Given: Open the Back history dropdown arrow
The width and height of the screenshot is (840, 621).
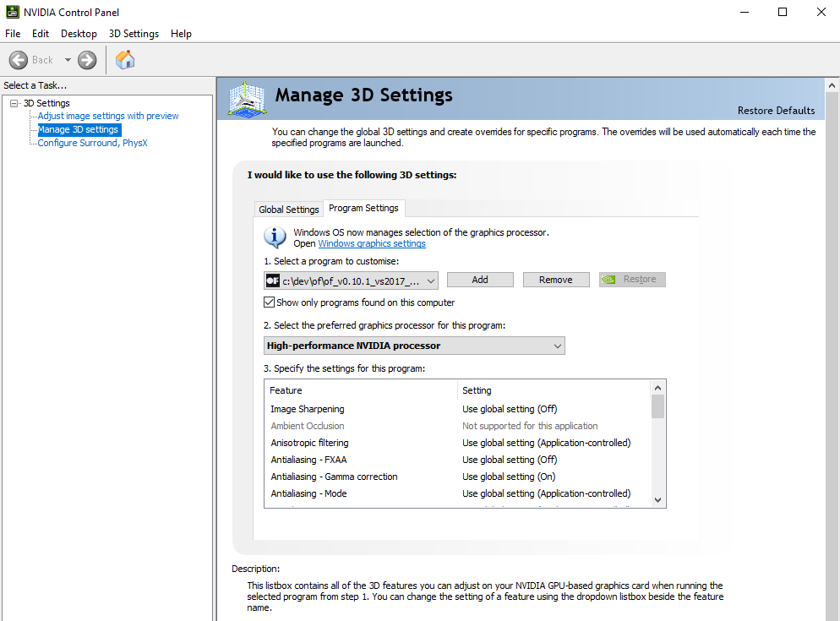Looking at the screenshot, I should point(68,60).
